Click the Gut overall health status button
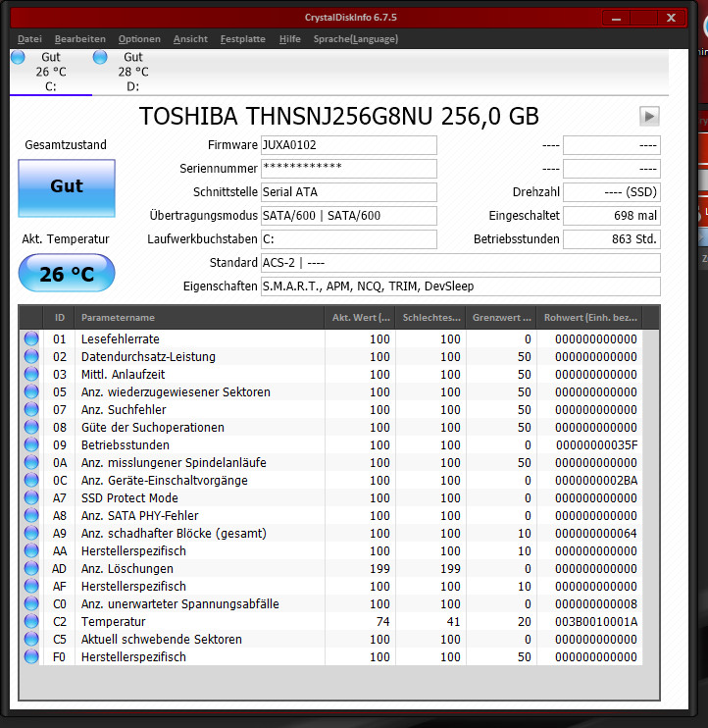The height and width of the screenshot is (728, 708). 67,188
